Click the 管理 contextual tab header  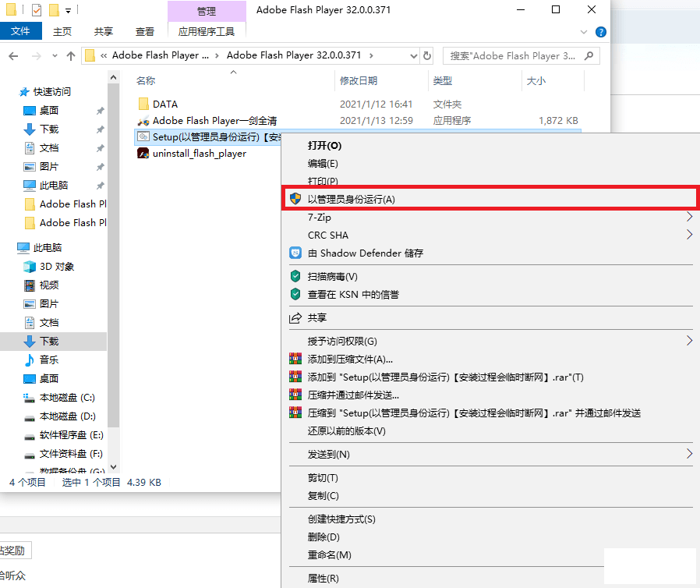[207, 11]
